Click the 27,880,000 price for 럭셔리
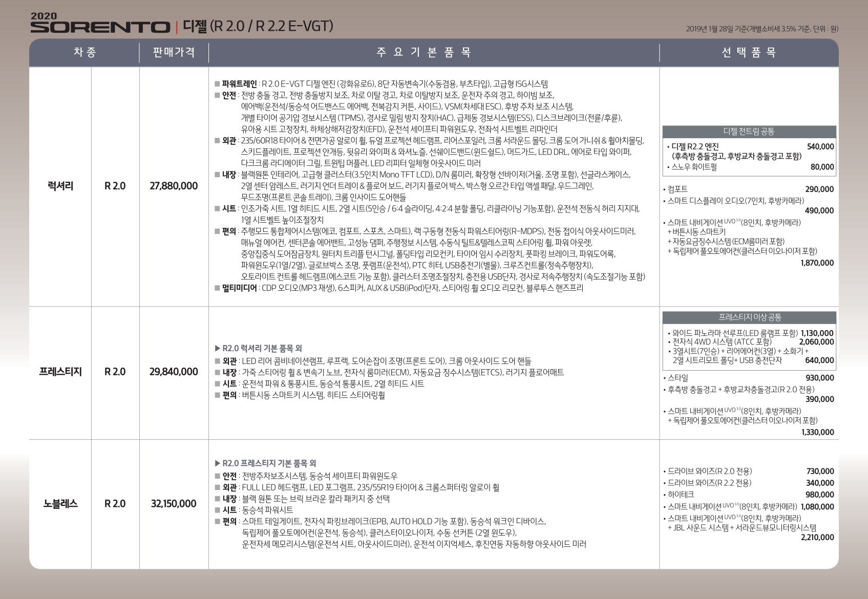868x599 pixels. 174,186
